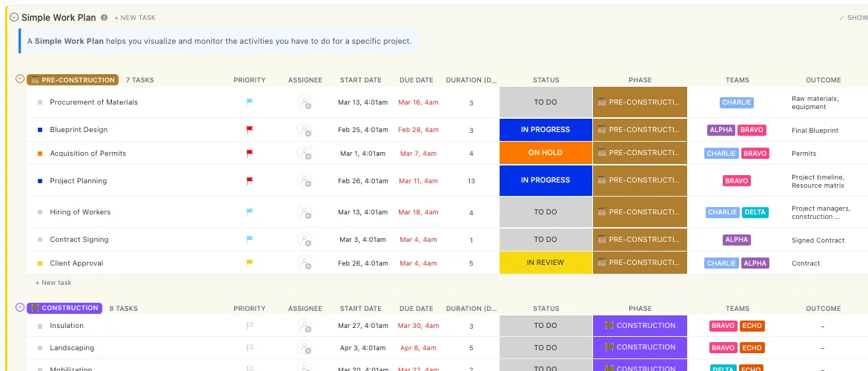Collapse the Construction group
The width and height of the screenshot is (868, 371).
[20, 307]
